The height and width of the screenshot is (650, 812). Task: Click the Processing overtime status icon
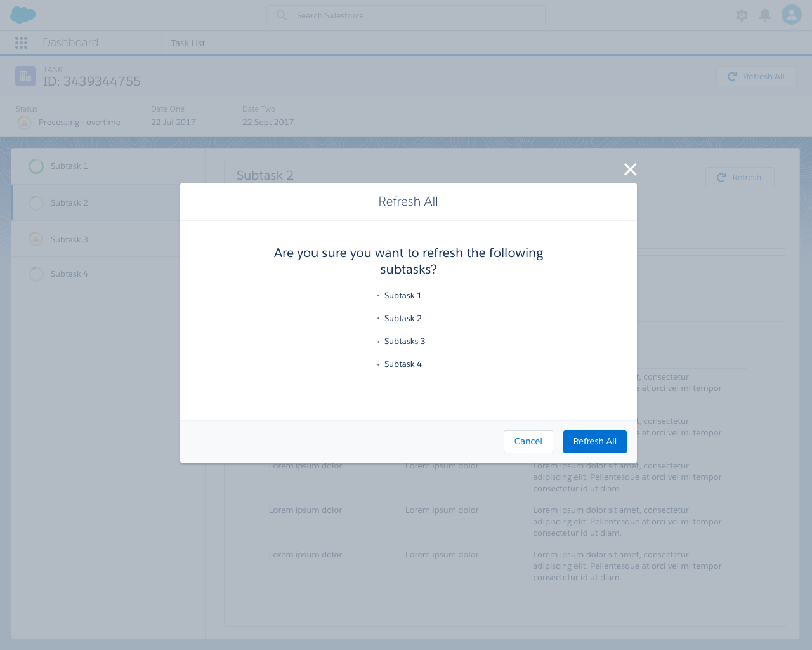pos(24,123)
